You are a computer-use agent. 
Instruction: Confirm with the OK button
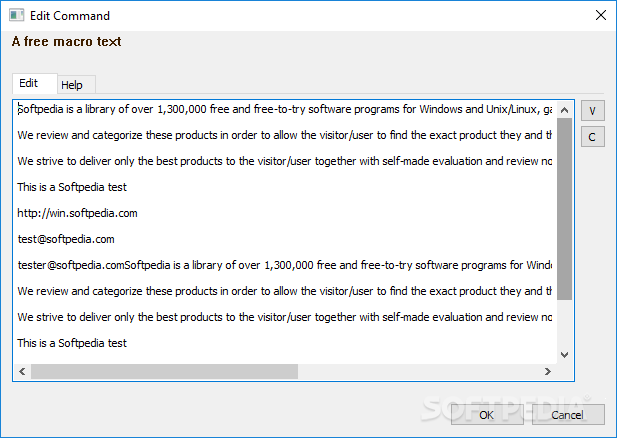point(487,415)
